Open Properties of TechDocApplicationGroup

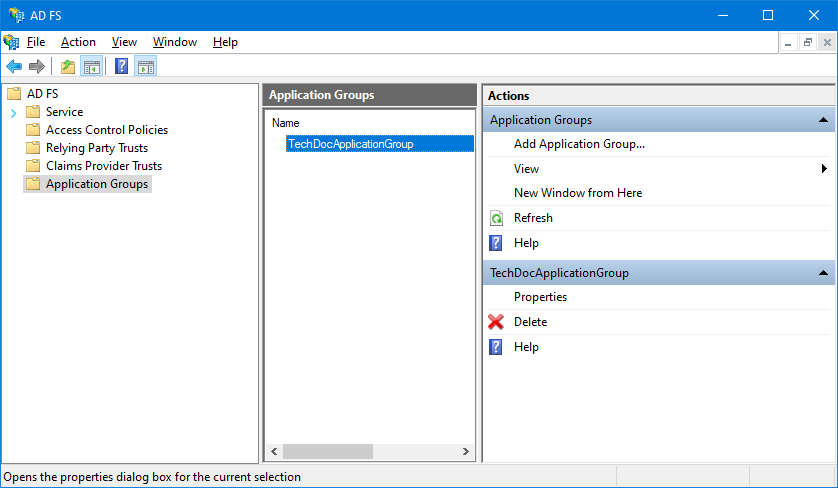(540, 297)
